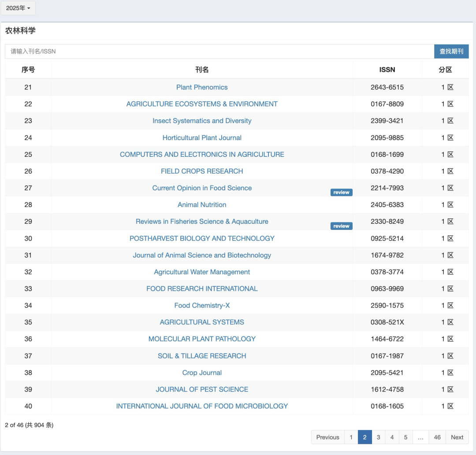Select ISSN 2095-5421 cell

(387, 373)
